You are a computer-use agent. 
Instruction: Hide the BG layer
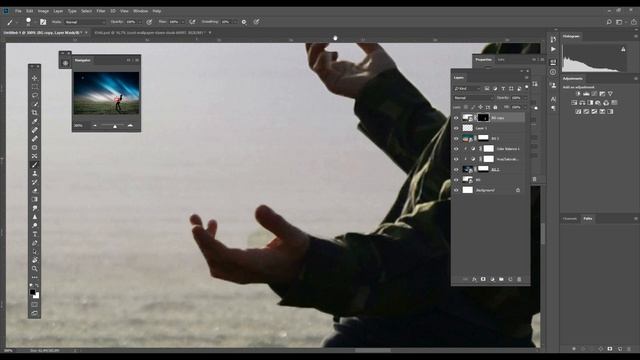coord(456,180)
